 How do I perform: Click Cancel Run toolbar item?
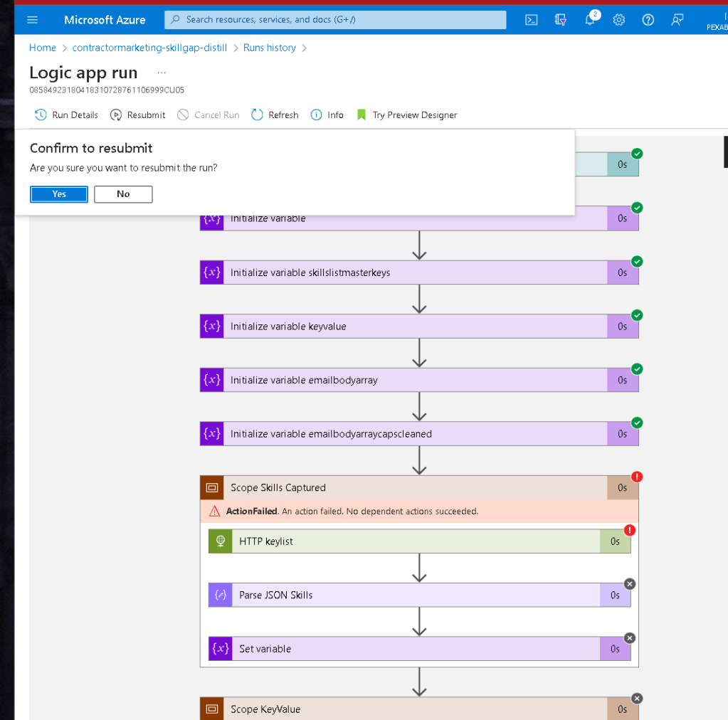coord(209,115)
